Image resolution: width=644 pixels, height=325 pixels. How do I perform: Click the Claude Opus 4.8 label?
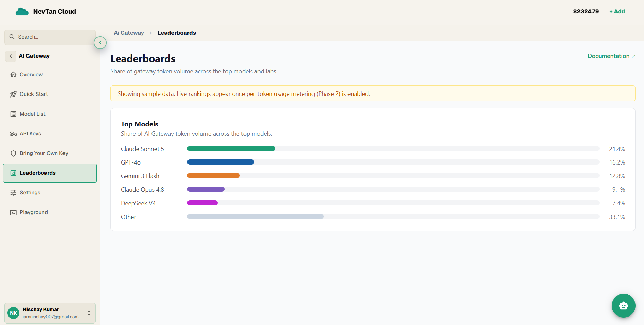(142, 190)
